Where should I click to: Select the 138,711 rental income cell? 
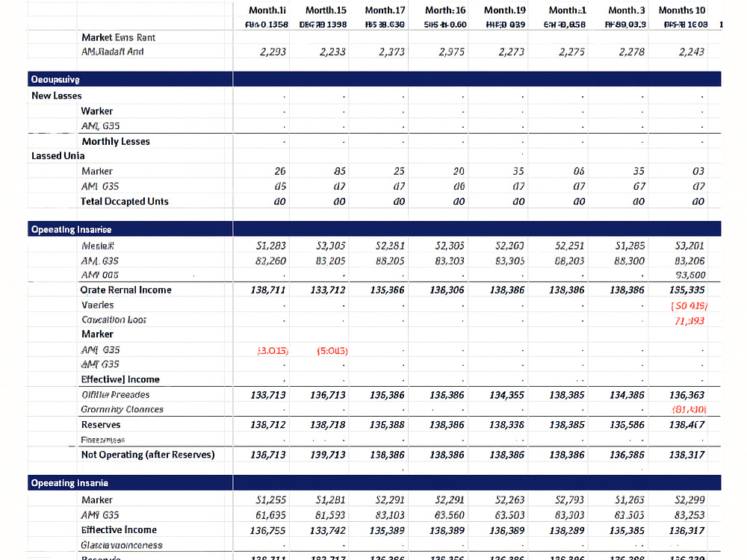point(267,290)
